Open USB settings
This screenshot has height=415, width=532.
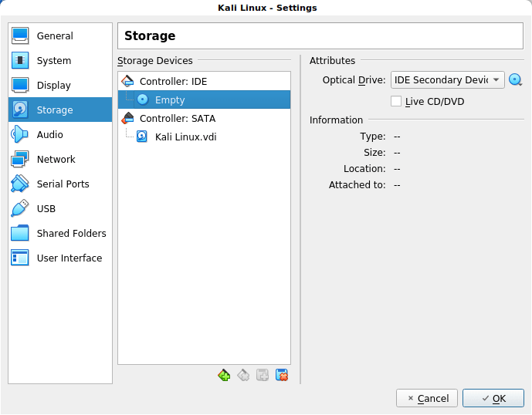(x=60, y=208)
